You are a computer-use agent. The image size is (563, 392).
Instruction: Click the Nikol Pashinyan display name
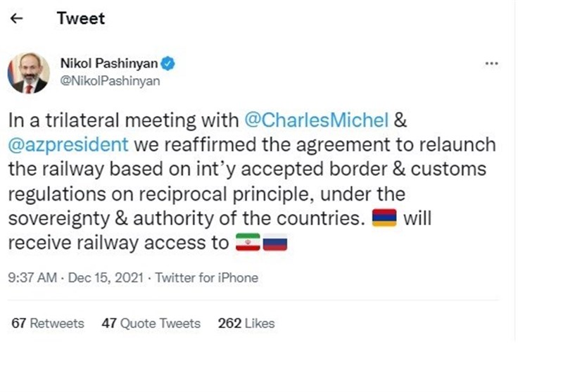[x=109, y=64]
